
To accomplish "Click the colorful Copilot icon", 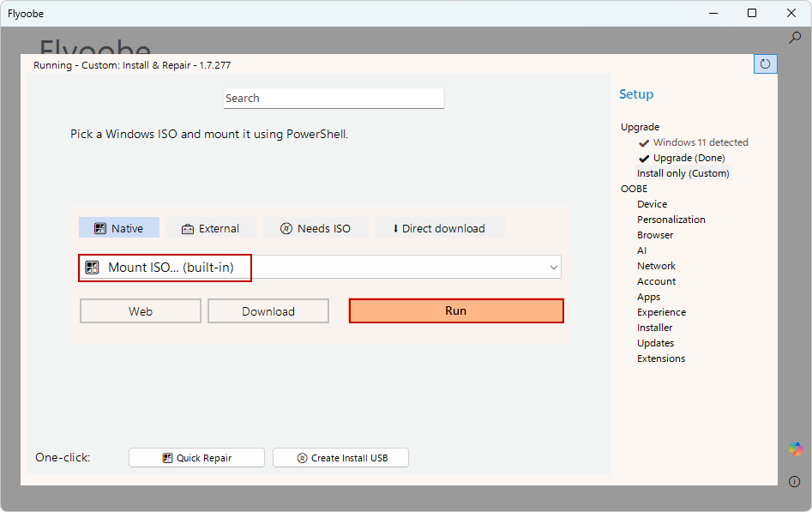I will click(796, 449).
